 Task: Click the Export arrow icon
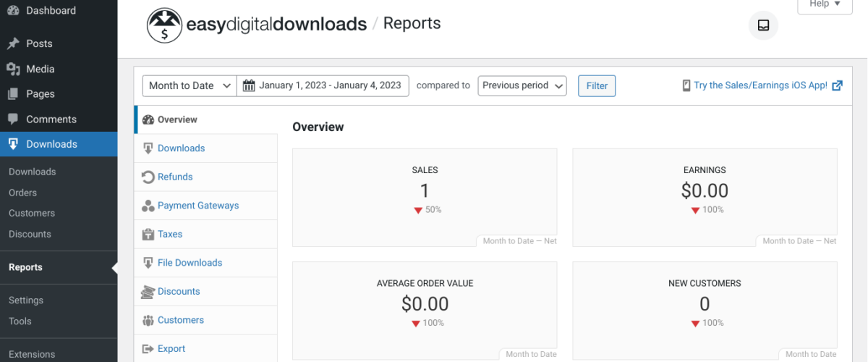point(148,349)
